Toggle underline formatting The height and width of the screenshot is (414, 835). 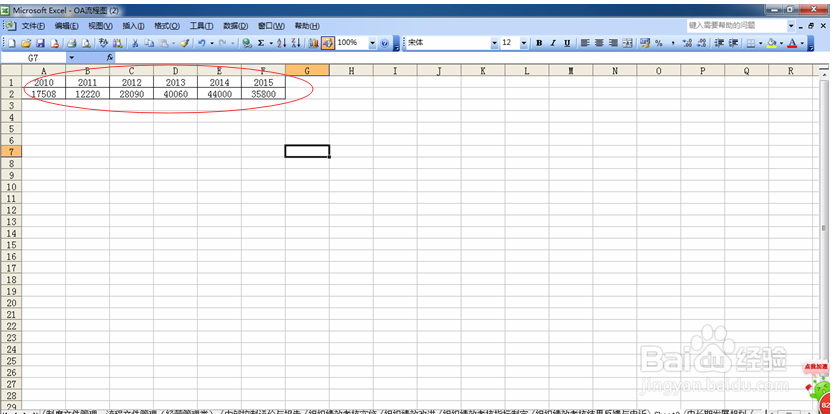pos(567,43)
